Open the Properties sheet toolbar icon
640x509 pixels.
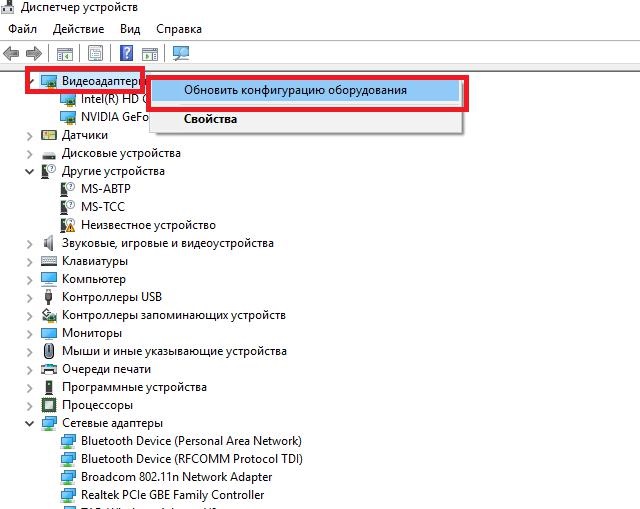(x=95, y=53)
